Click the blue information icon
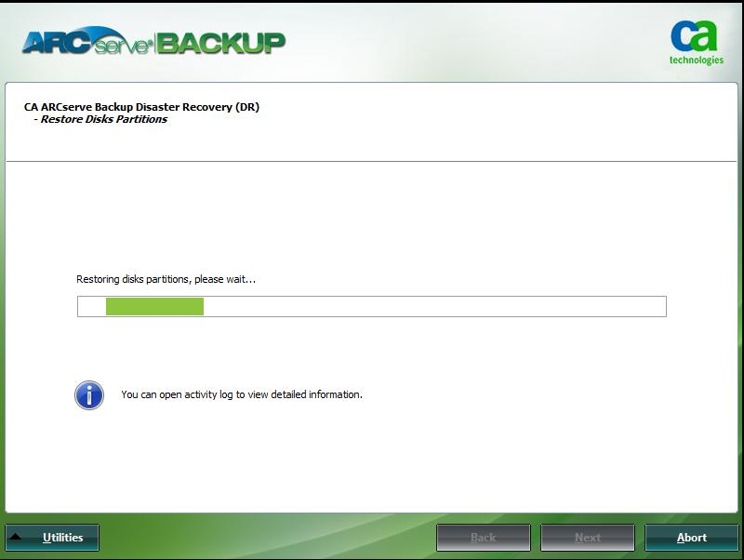The width and height of the screenshot is (744, 560). (89, 394)
